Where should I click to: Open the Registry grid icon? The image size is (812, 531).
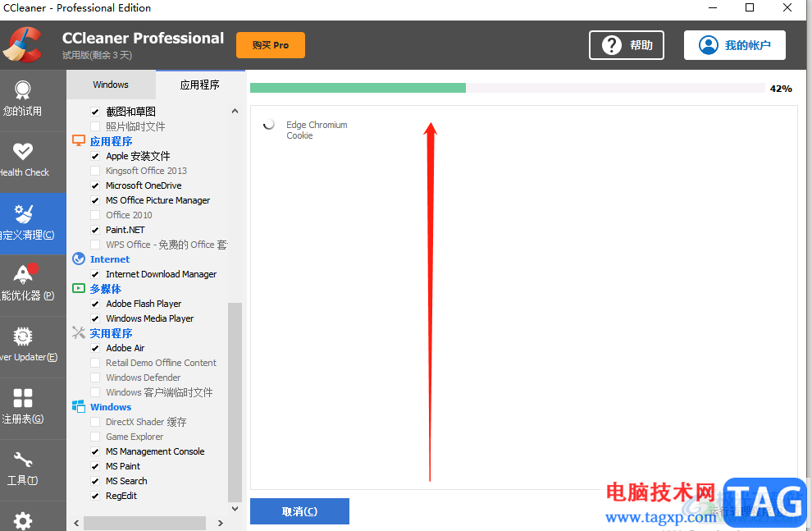click(23, 398)
